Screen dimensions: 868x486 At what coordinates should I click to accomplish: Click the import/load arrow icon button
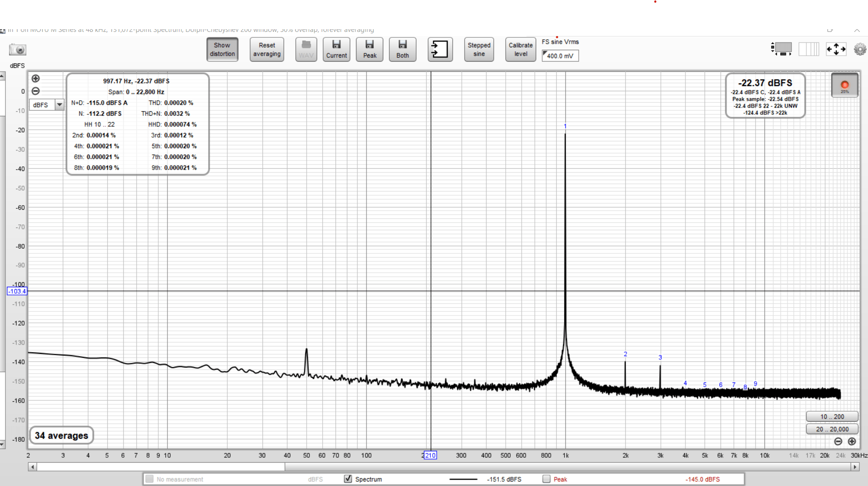(440, 49)
